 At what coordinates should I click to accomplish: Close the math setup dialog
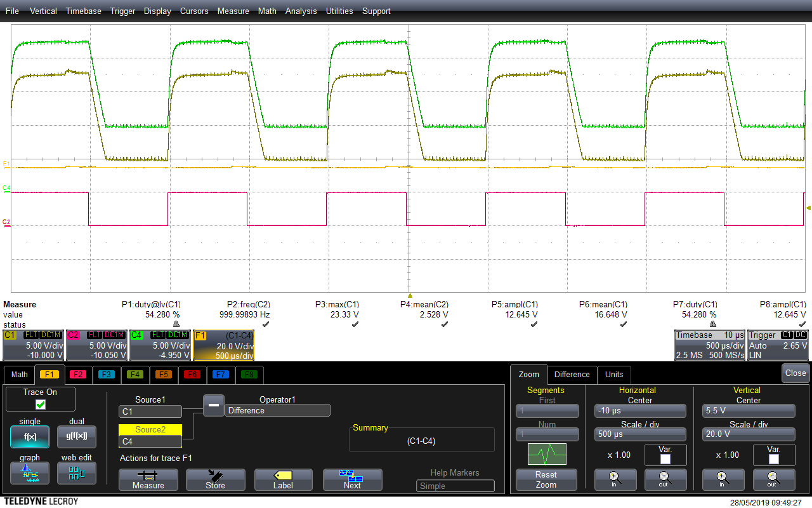[x=796, y=373]
